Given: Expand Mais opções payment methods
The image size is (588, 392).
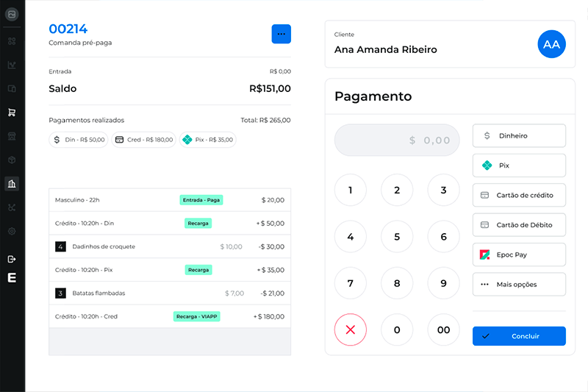Looking at the screenshot, I should pos(519,285).
